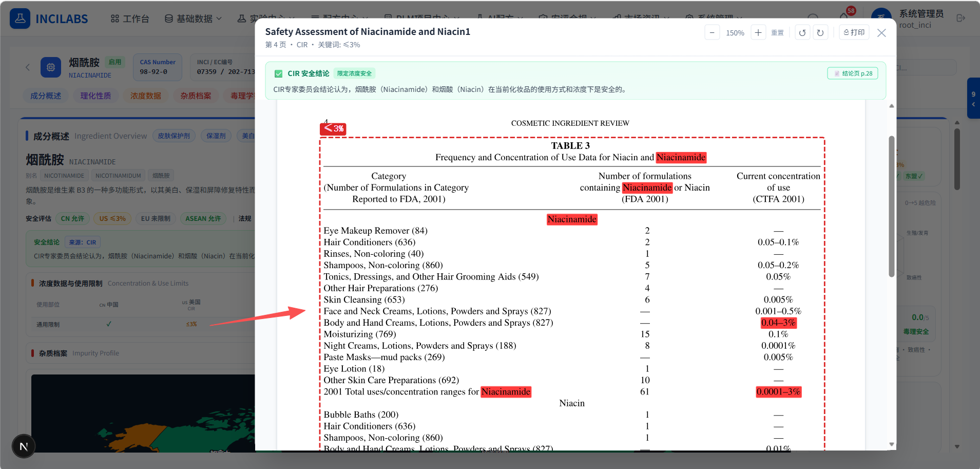Reset zoom with the 重置 button
This screenshot has width=980, height=469.
pos(777,32)
